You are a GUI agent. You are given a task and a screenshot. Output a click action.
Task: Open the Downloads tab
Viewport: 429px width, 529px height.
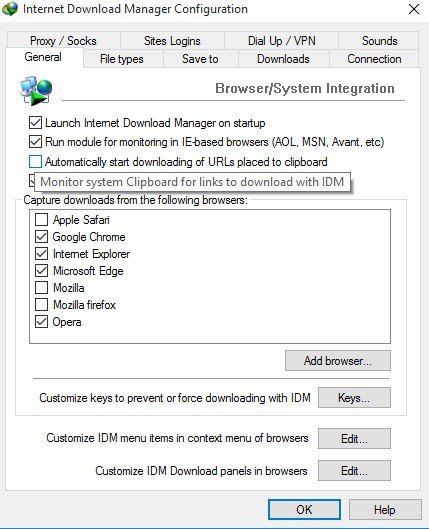(283, 59)
